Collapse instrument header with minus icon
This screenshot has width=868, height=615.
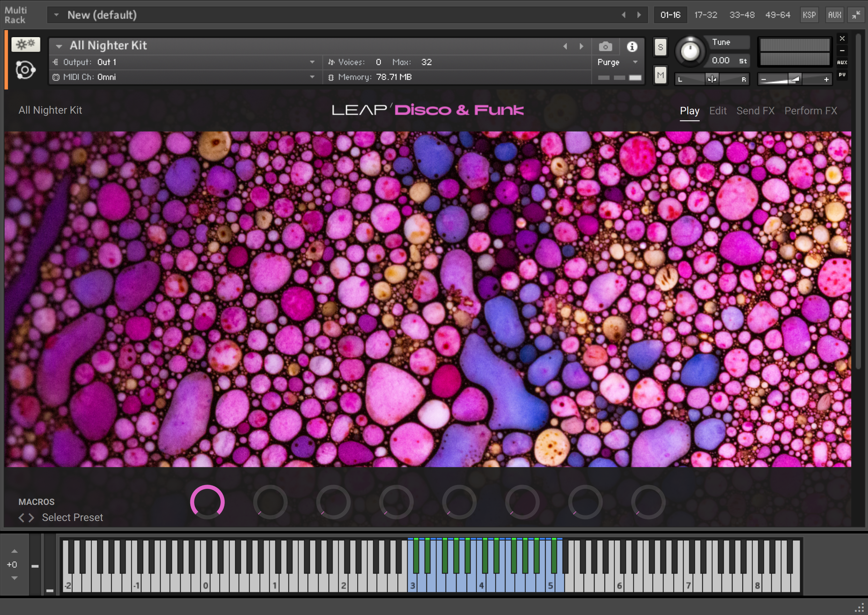(x=842, y=50)
